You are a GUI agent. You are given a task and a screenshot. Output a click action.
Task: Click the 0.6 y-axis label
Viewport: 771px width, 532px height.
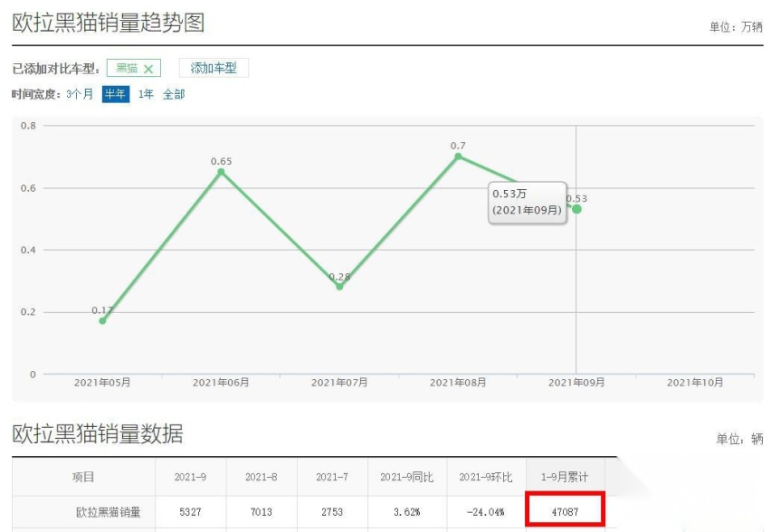[28, 188]
